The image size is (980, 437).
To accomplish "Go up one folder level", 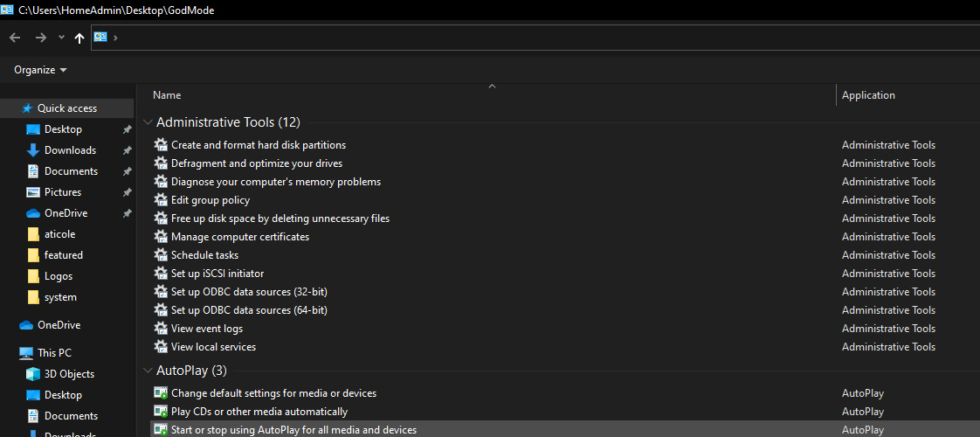I will coord(79,38).
